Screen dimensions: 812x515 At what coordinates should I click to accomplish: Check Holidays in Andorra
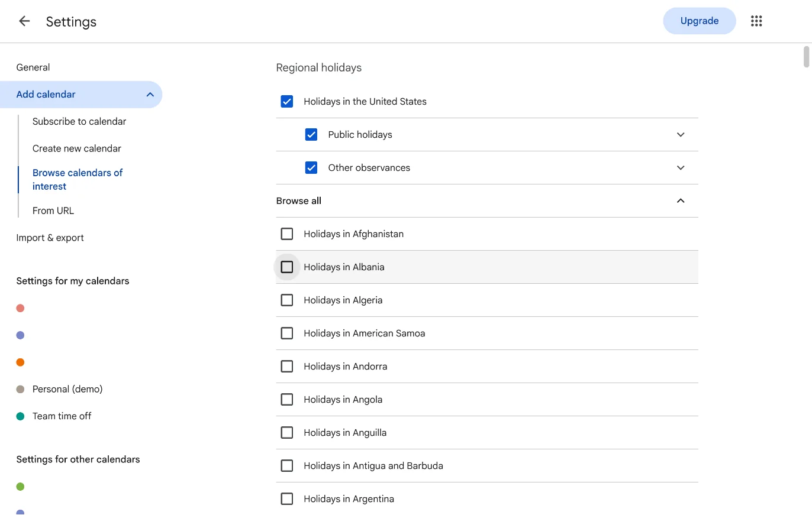coord(287,367)
